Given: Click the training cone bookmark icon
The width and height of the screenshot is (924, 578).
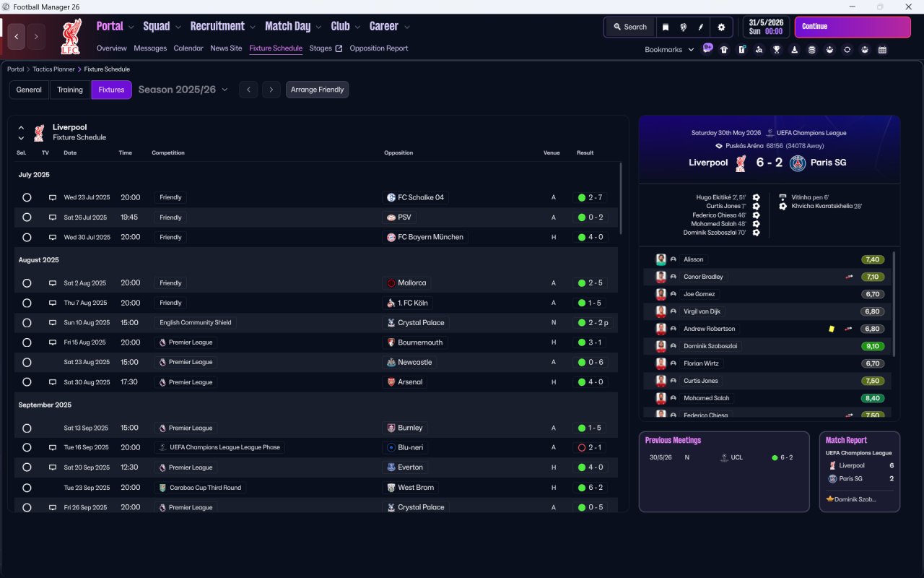Looking at the screenshot, I should tap(794, 50).
